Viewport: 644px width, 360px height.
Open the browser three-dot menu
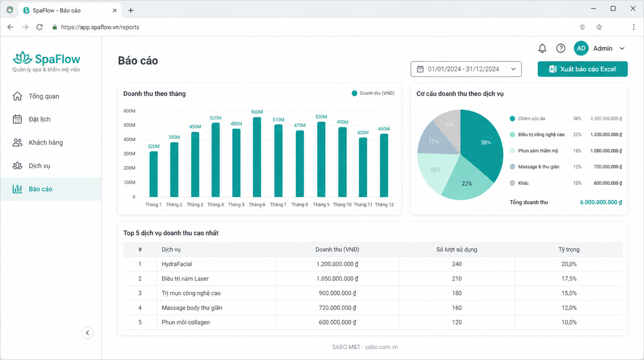[x=633, y=27]
